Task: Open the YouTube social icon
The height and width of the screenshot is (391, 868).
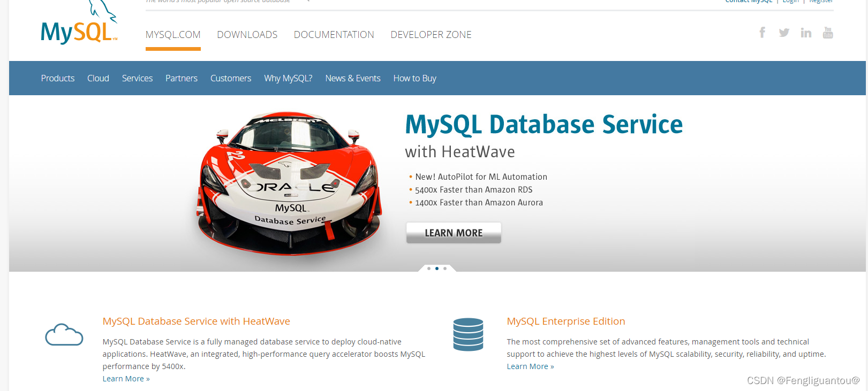Action: (828, 33)
